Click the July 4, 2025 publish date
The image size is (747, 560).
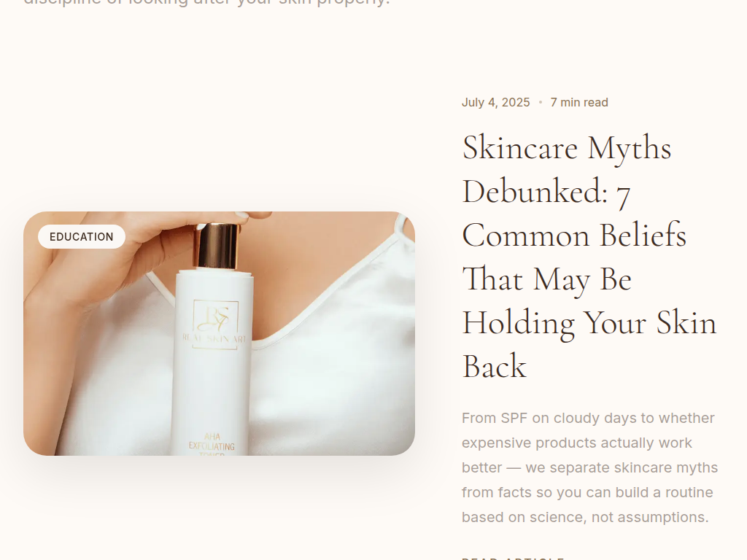coord(495,102)
